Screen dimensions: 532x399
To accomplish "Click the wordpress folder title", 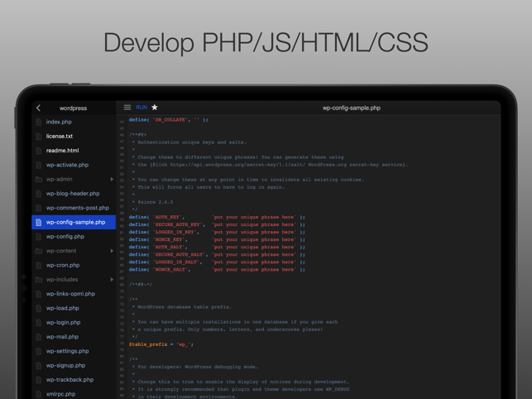I will click(74, 108).
